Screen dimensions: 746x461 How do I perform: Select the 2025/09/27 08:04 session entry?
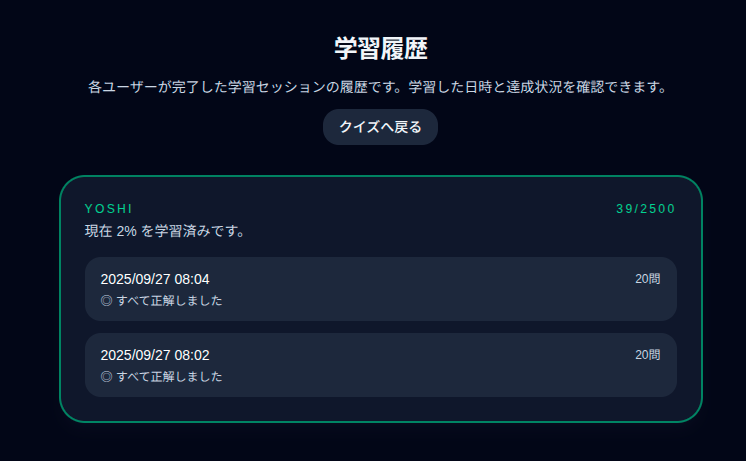[380, 289]
